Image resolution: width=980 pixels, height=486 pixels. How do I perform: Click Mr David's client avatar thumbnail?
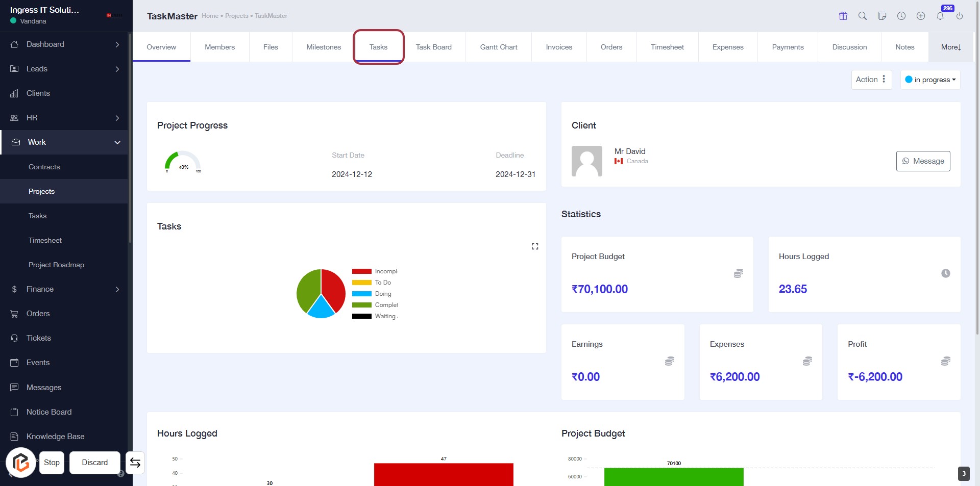586,161
